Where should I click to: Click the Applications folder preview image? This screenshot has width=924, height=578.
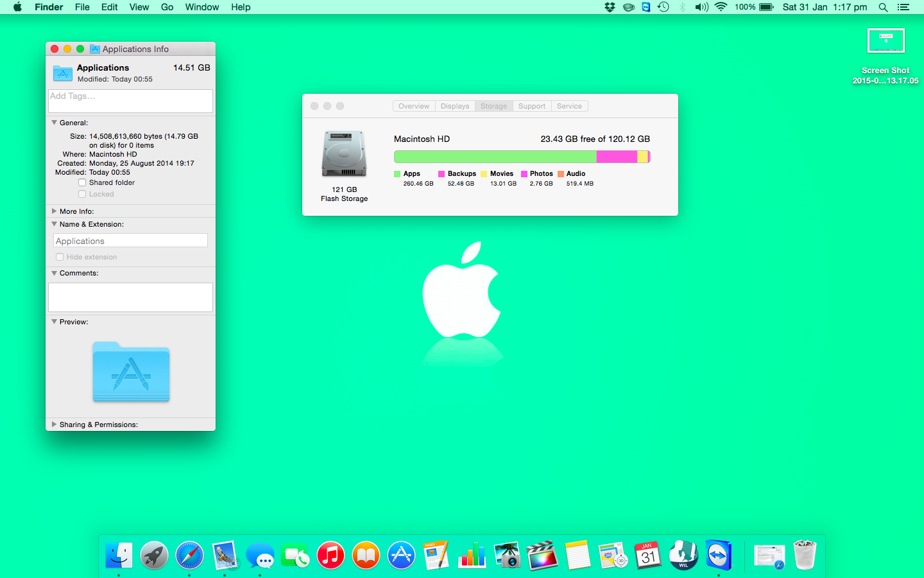(x=131, y=372)
